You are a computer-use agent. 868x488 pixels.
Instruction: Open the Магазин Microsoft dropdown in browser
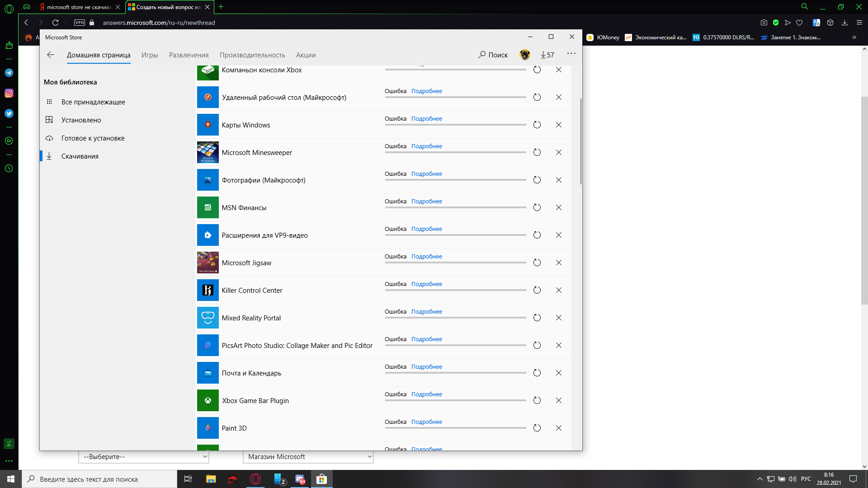point(308,457)
